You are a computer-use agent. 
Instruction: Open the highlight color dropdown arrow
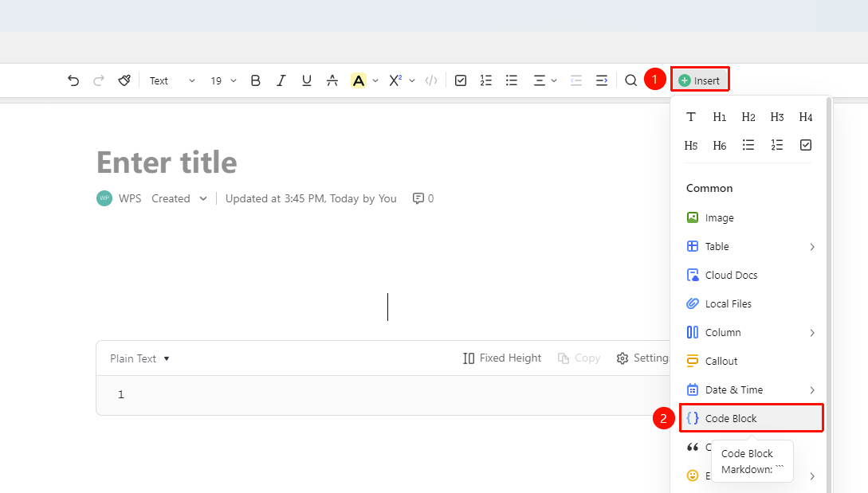(x=375, y=80)
